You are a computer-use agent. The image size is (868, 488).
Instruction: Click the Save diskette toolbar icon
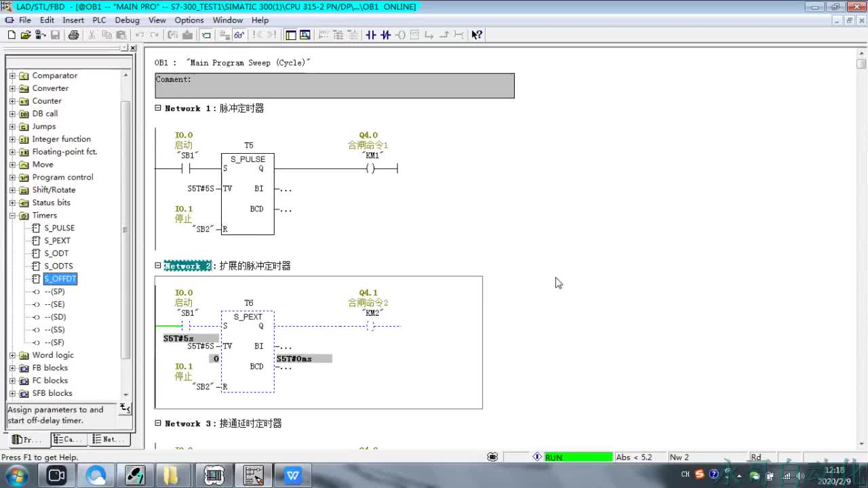55,35
